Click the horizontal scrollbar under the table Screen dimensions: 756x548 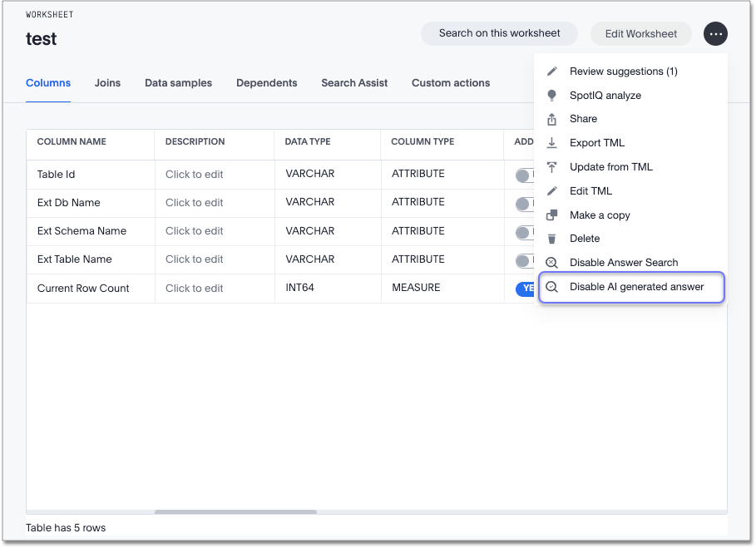click(235, 512)
